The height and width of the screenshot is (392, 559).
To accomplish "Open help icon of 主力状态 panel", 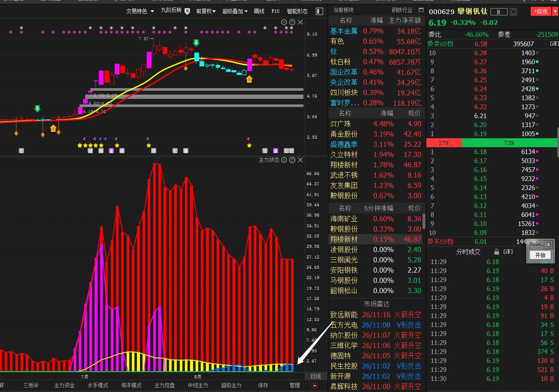I will click(x=292, y=160).
